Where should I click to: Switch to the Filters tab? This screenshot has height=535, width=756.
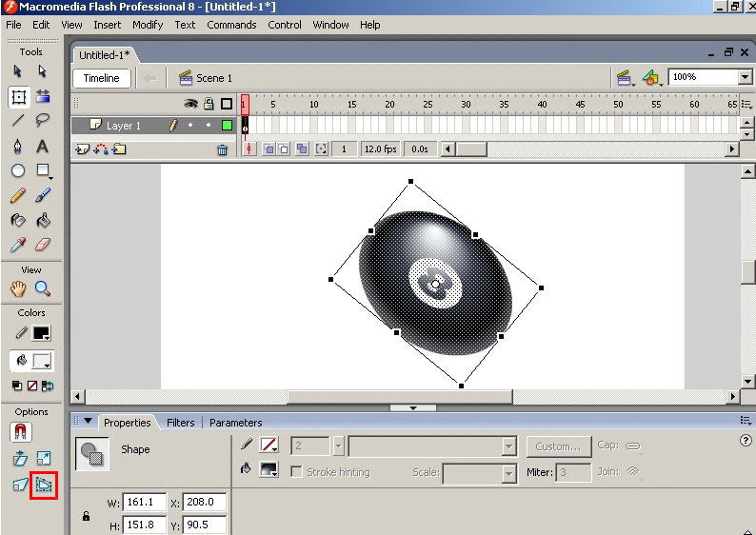click(180, 423)
